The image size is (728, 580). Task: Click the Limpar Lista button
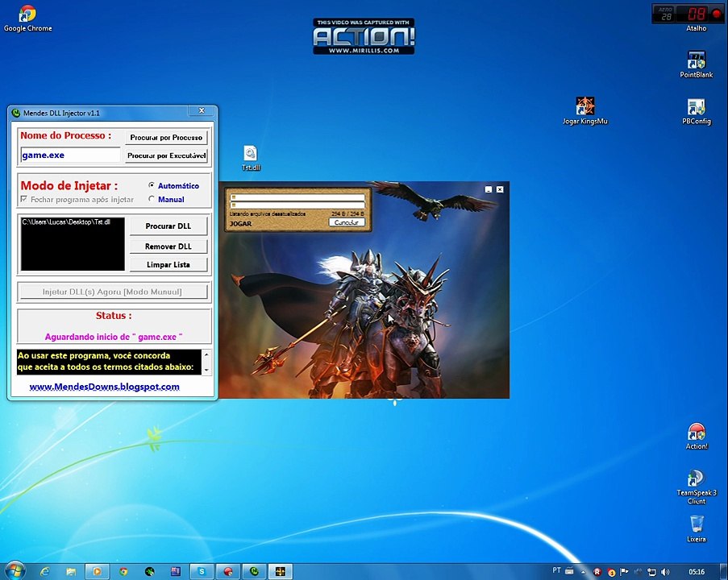(x=168, y=264)
